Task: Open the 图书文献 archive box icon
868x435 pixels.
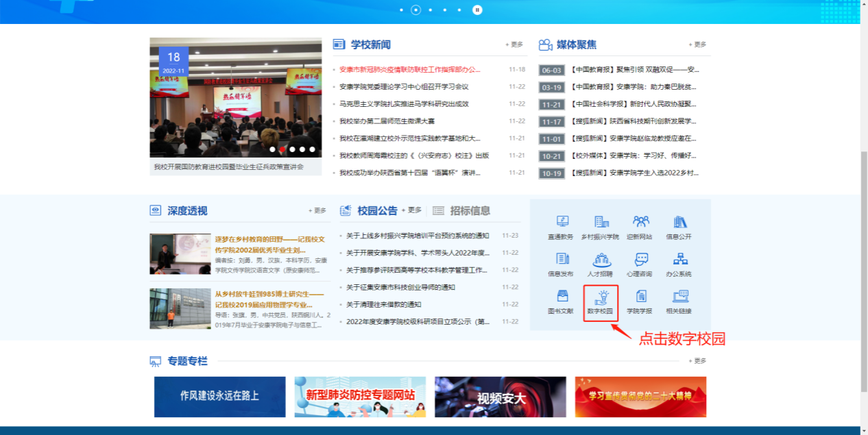Action: 562,297
